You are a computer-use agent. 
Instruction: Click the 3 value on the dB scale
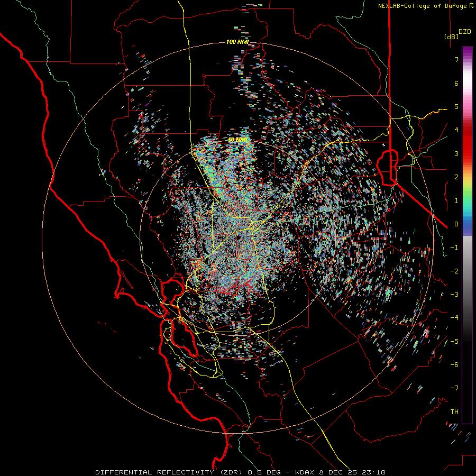tap(456, 153)
